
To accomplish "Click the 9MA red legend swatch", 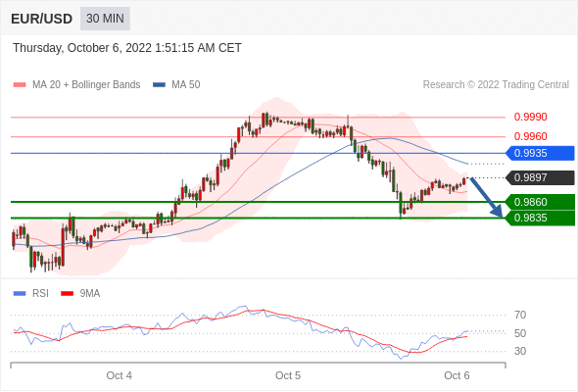I will (x=67, y=294).
